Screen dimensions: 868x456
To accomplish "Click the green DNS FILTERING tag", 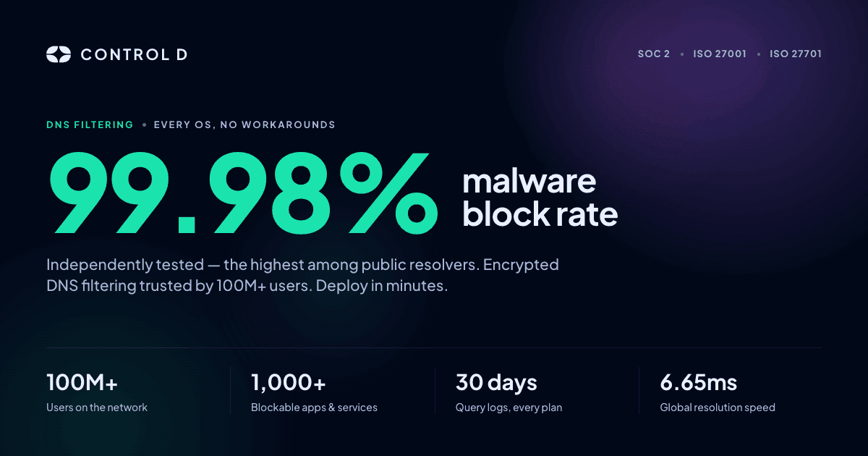I will click(90, 124).
